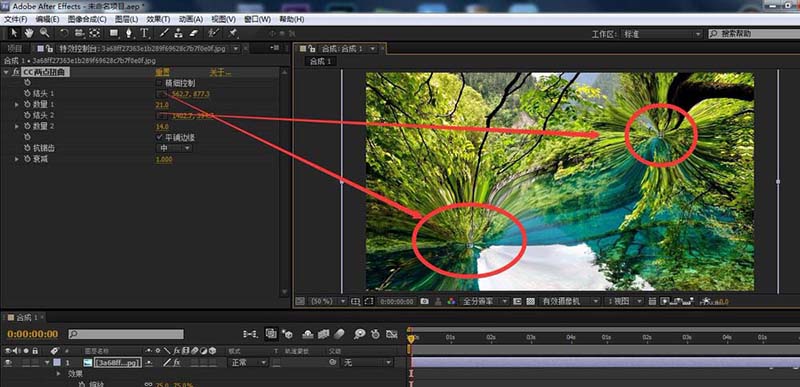This screenshot has height=387, width=800.
Task: Select the Eraser tool
Action: point(193,33)
